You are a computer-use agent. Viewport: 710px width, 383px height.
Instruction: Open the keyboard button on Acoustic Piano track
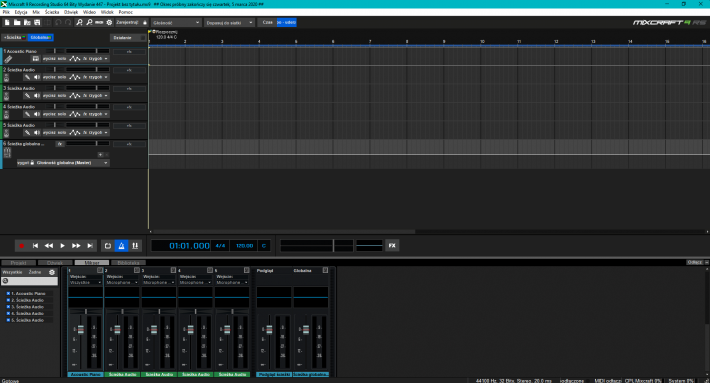tap(36, 59)
